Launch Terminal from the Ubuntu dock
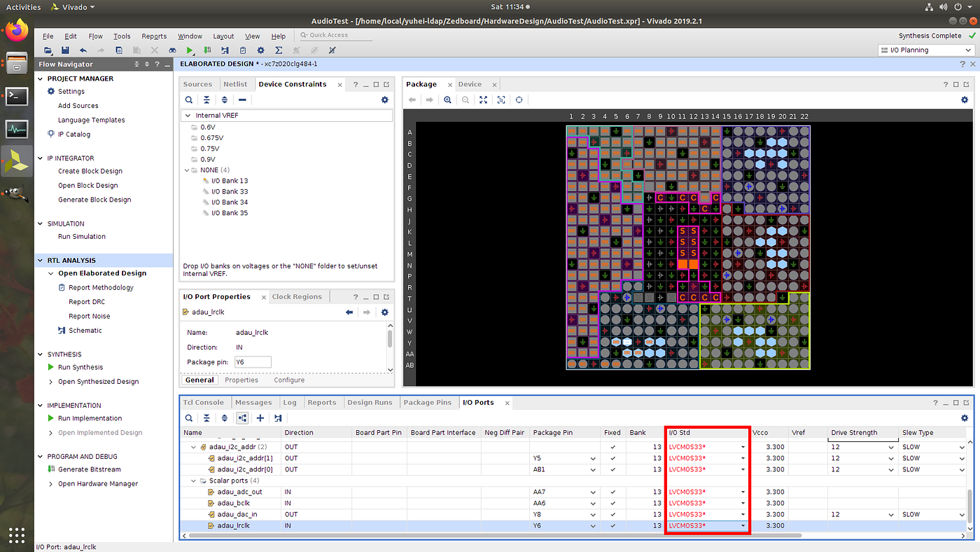Image resolution: width=980 pixels, height=552 pixels. click(x=17, y=96)
